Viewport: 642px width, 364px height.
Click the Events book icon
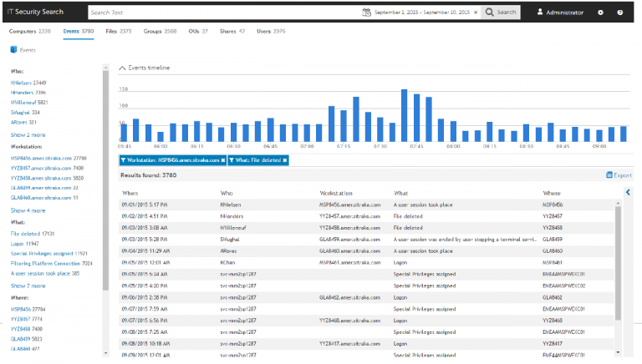click(x=13, y=50)
